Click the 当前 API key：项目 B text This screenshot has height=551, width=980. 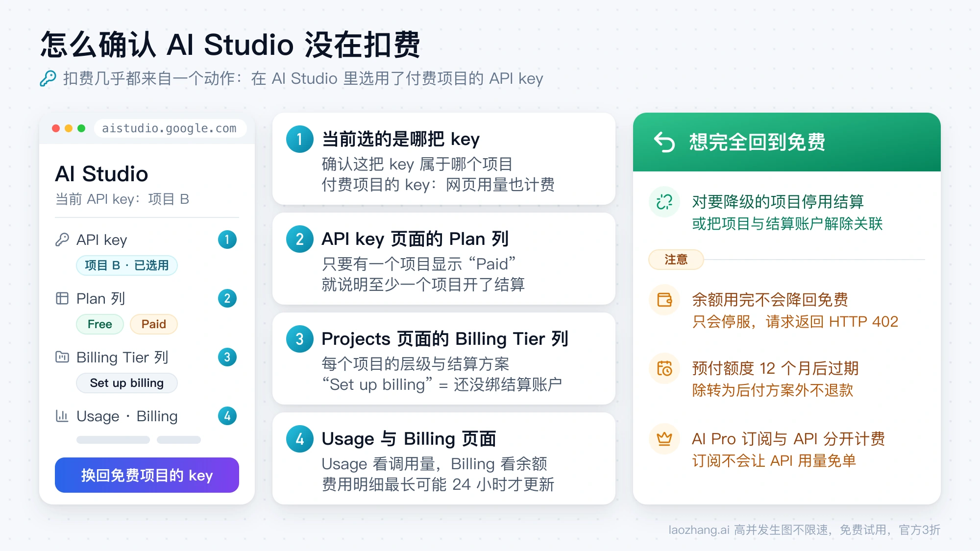click(x=122, y=199)
